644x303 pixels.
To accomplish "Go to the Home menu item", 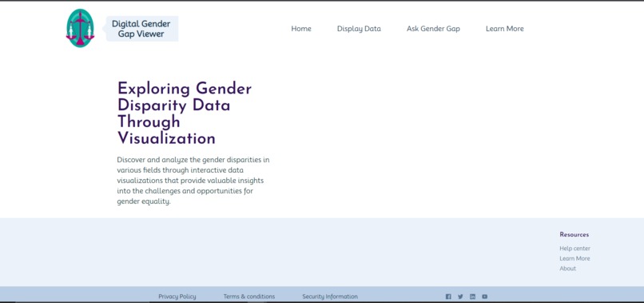I will tap(301, 29).
